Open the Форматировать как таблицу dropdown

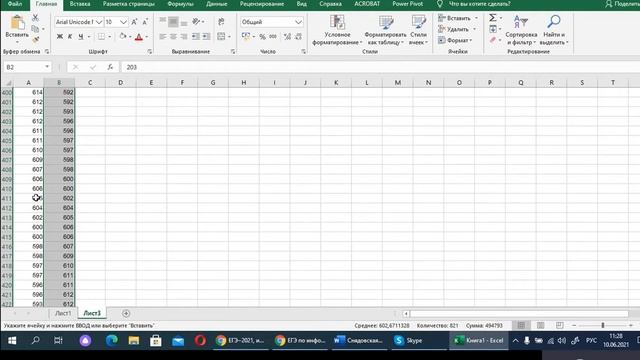(x=385, y=30)
